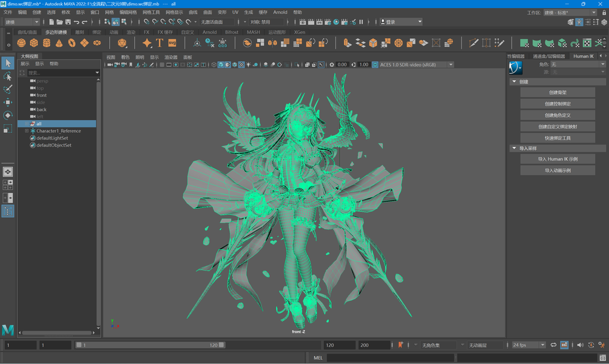Open the 24 fps frame rate dropdown
Image resolution: width=609 pixels, height=364 pixels.
(x=528, y=345)
